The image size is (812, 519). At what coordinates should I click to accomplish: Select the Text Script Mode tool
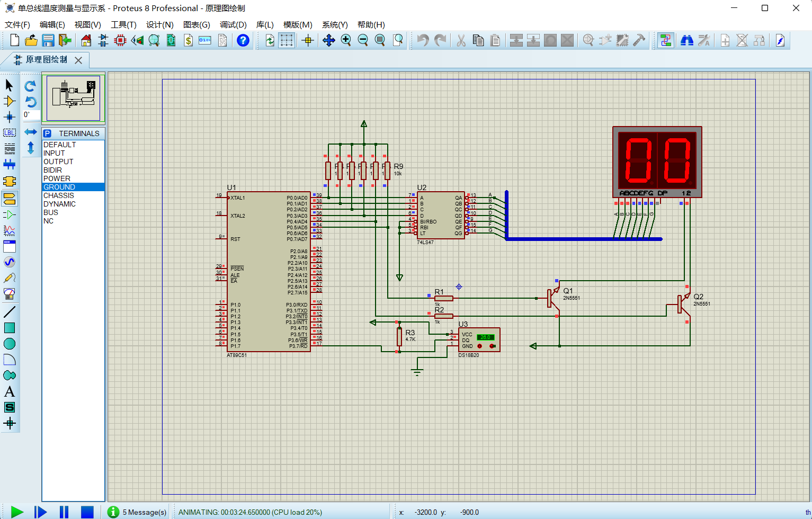10,149
